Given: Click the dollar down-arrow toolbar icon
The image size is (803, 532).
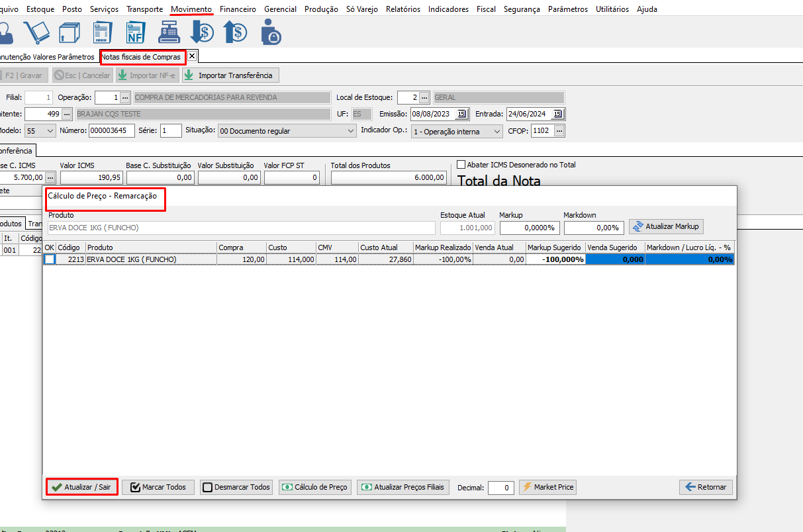Looking at the screenshot, I should click(x=201, y=32).
